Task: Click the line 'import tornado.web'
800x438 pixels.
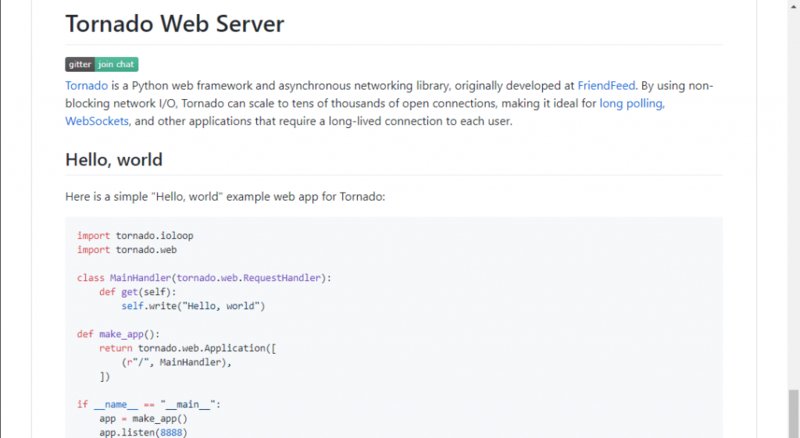Action: coord(127,250)
